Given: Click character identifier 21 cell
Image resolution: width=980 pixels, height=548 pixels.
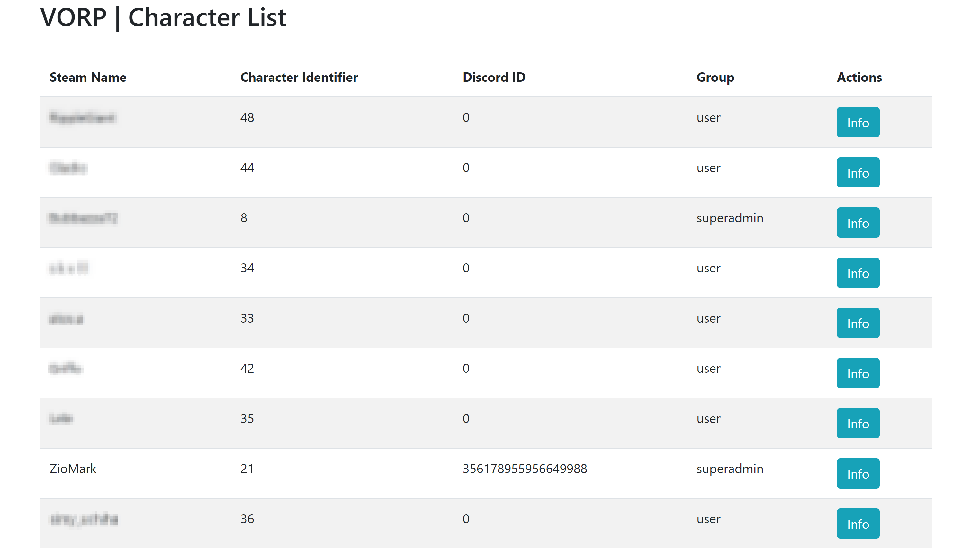Looking at the screenshot, I should (x=247, y=469).
